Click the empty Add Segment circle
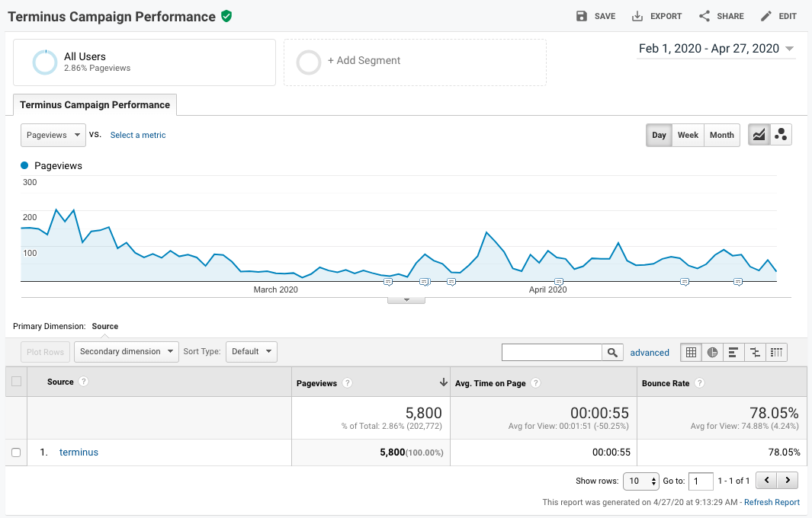Image resolution: width=812 pixels, height=518 pixels. click(x=309, y=62)
